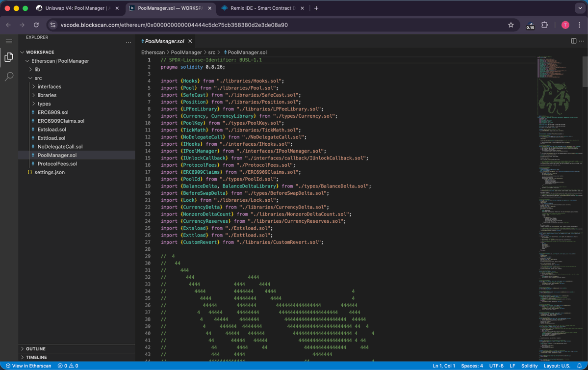Viewport: 588px width, 370px height.
Task: Click the hamburger menu icon
Action: pos(9,41)
